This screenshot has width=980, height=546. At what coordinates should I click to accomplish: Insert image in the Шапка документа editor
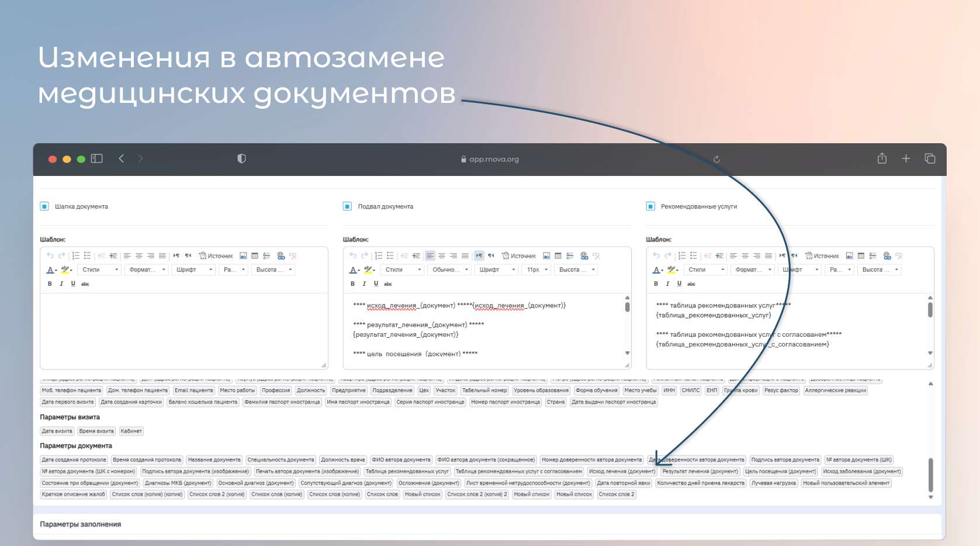pyautogui.click(x=243, y=256)
